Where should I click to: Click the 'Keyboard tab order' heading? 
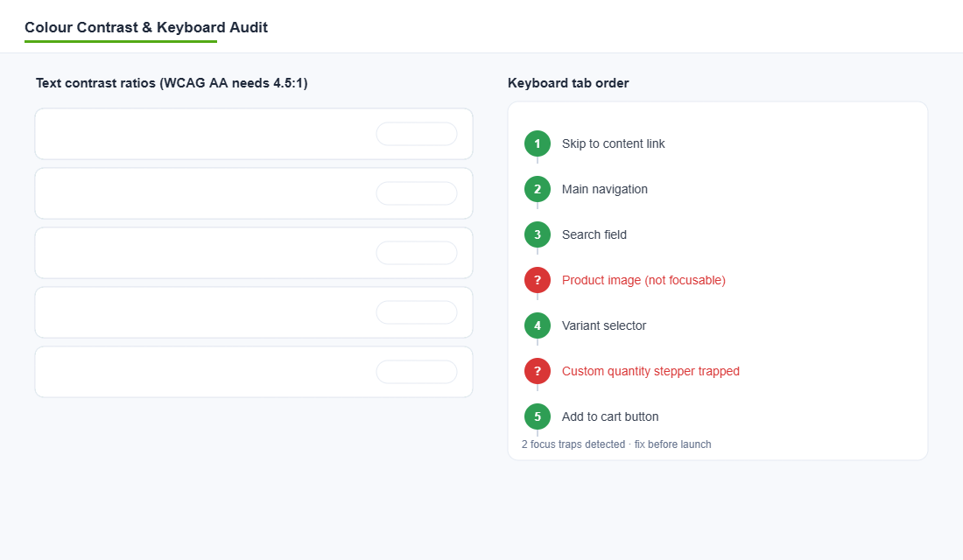[x=568, y=83]
